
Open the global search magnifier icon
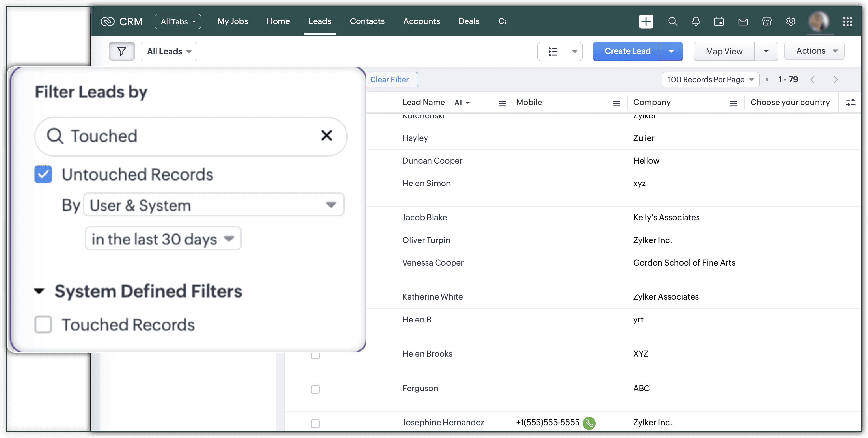click(x=672, y=21)
